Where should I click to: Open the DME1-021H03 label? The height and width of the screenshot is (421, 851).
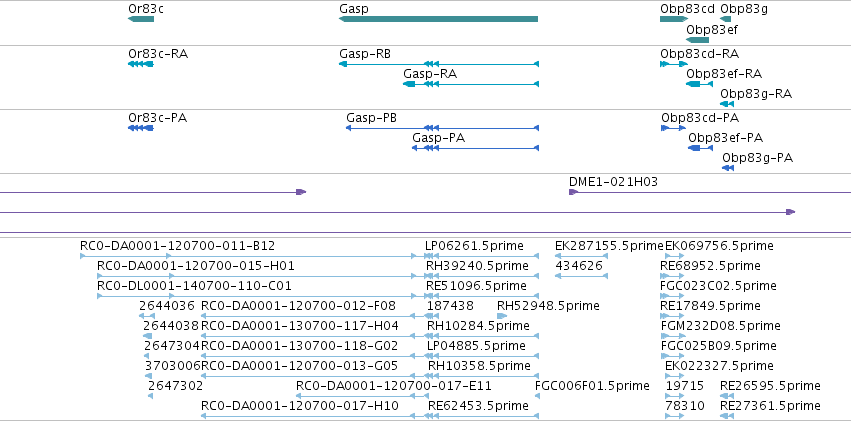tap(613, 182)
